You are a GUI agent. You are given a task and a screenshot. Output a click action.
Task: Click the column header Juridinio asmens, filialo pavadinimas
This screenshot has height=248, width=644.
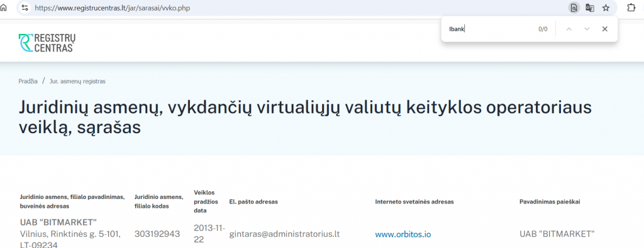pos(72,202)
